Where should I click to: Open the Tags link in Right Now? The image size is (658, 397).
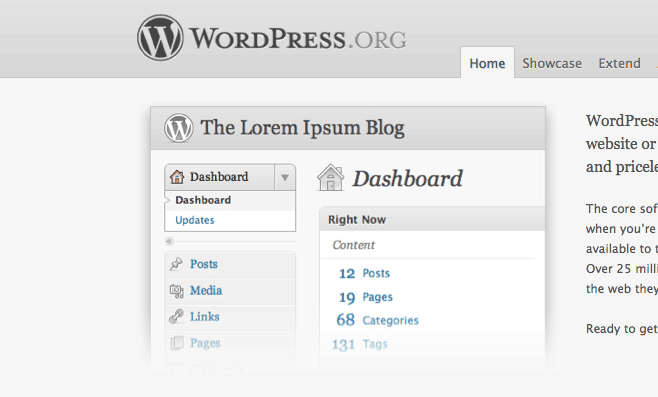tap(375, 344)
